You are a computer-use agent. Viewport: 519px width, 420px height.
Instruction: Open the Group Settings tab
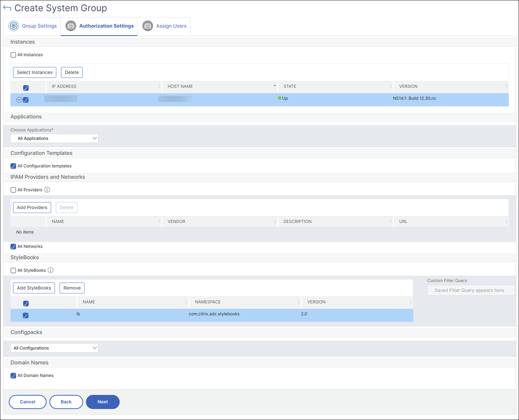click(x=32, y=26)
